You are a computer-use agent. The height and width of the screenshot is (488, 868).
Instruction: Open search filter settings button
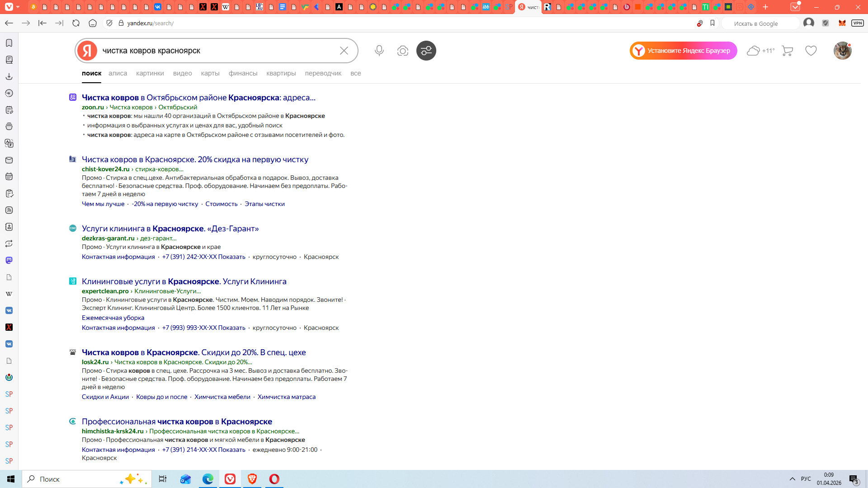426,51
